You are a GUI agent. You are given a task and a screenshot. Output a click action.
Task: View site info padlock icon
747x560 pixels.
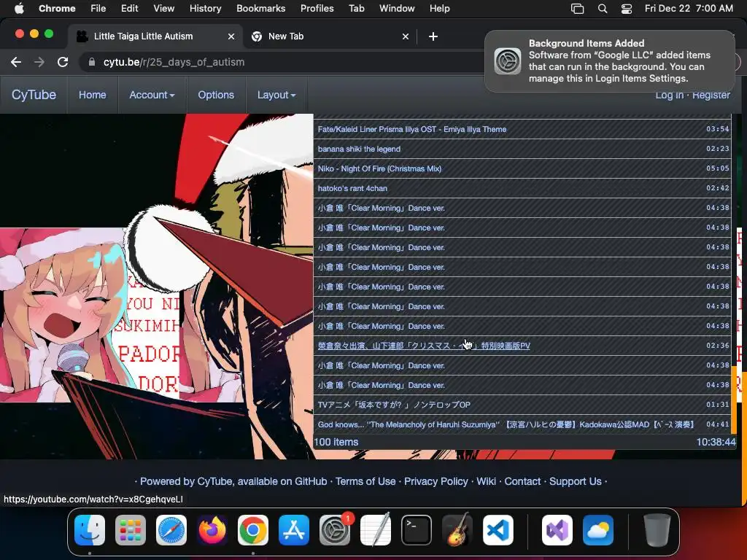[x=92, y=62]
